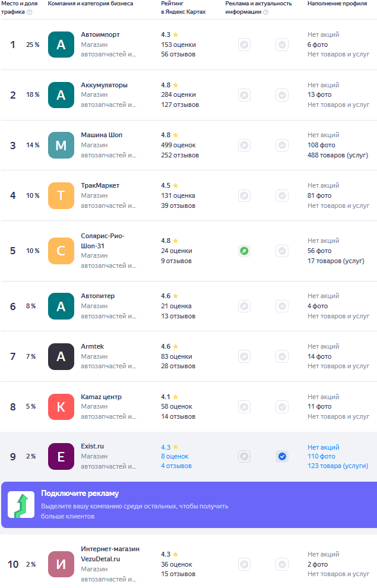Click verification checkmark icon in Armtek row
Image resolution: width=377 pixels, height=588 pixels.
click(x=282, y=356)
